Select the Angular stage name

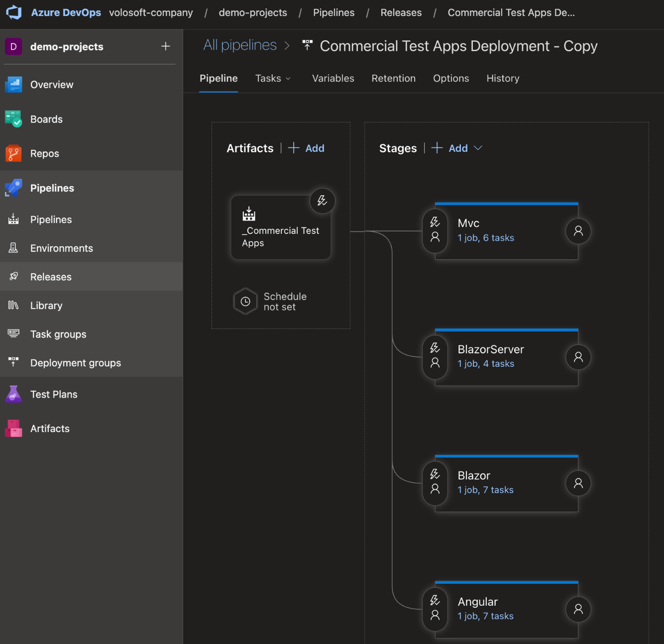[x=477, y=602]
